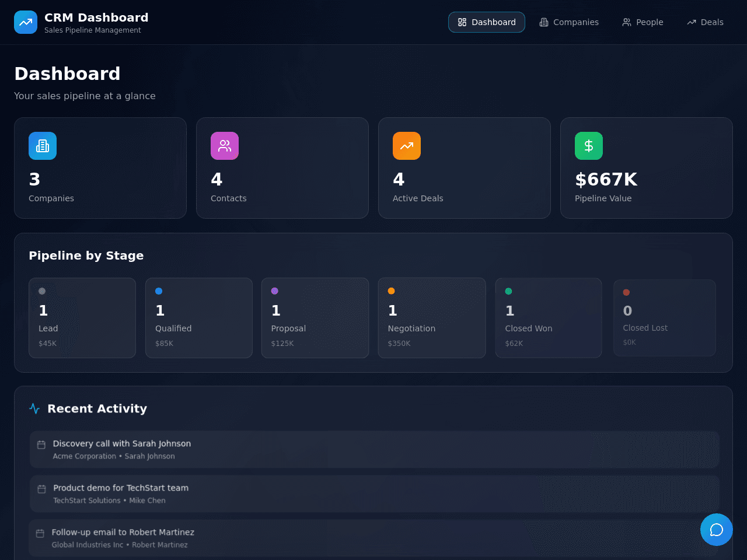Click the Pipeline by Stage heading
The width and height of the screenshot is (747, 560).
pyautogui.click(x=86, y=256)
